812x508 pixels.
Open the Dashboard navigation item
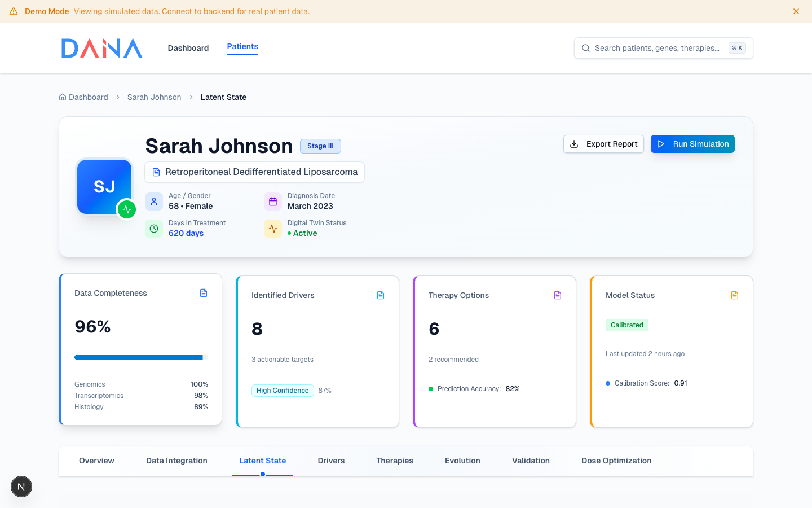tap(188, 48)
